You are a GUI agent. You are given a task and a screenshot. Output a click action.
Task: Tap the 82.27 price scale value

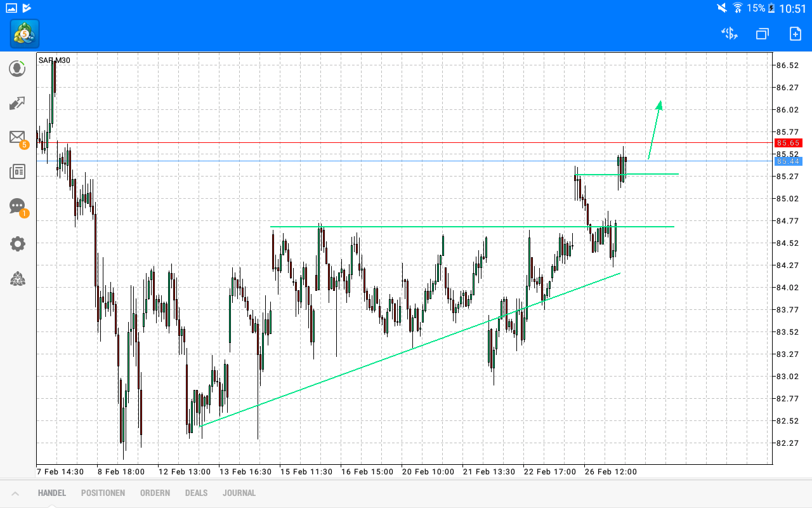coord(787,443)
